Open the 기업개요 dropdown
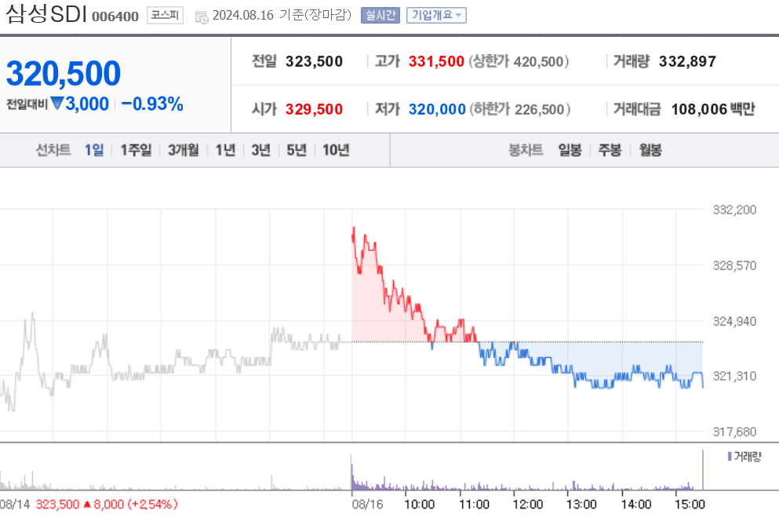The height and width of the screenshot is (532, 779). click(436, 16)
